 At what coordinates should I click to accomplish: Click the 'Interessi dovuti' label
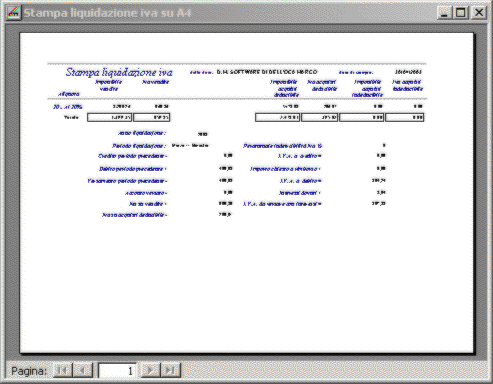point(300,193)
